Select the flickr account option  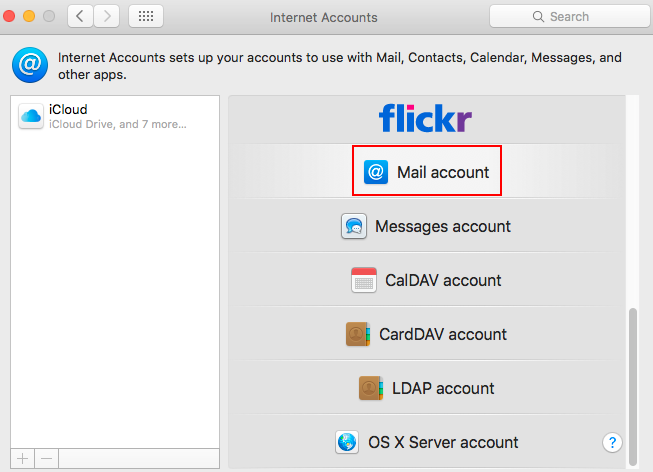(425, 118)
